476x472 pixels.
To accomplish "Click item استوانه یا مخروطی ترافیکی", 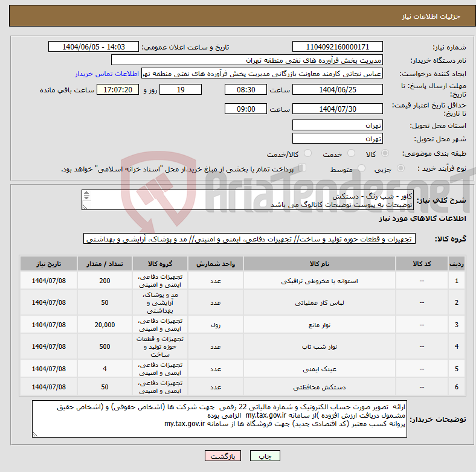I will (x=320, y=281).
